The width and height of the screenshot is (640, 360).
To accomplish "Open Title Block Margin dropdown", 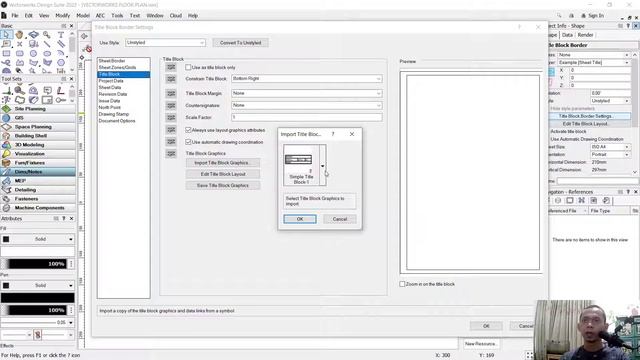I will click(307, 93).
